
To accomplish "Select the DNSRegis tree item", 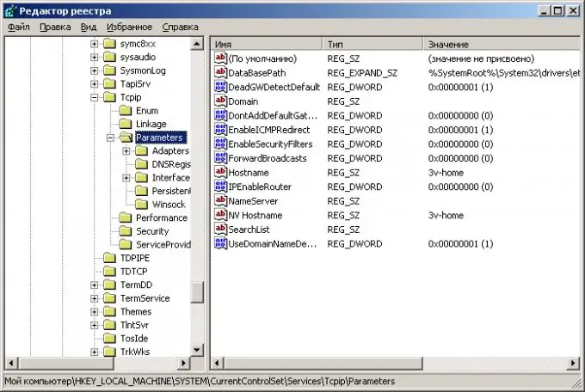I will click(x=171, y=164).
